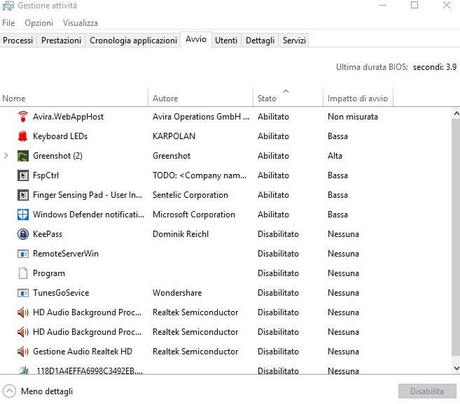
Task: Click the TODO: <Company nam... author cell
Action: pos(199,175)
